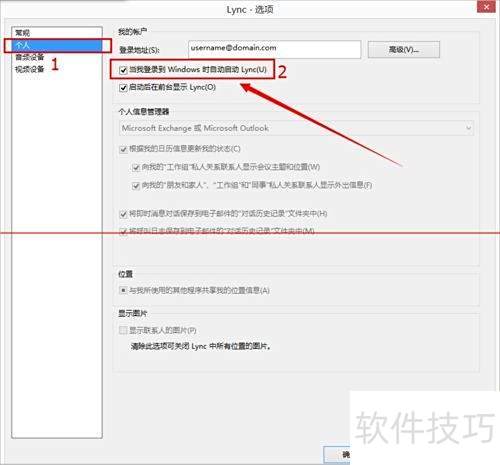Viewport: 500px width, 465px height.
Task: Open the 音频设备 settings page
Action: [57, 57]
